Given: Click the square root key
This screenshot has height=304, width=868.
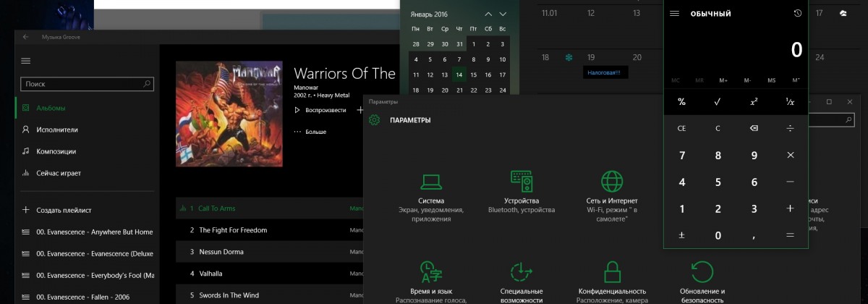Looking at the screenshot, I should [x=718, y=102].
